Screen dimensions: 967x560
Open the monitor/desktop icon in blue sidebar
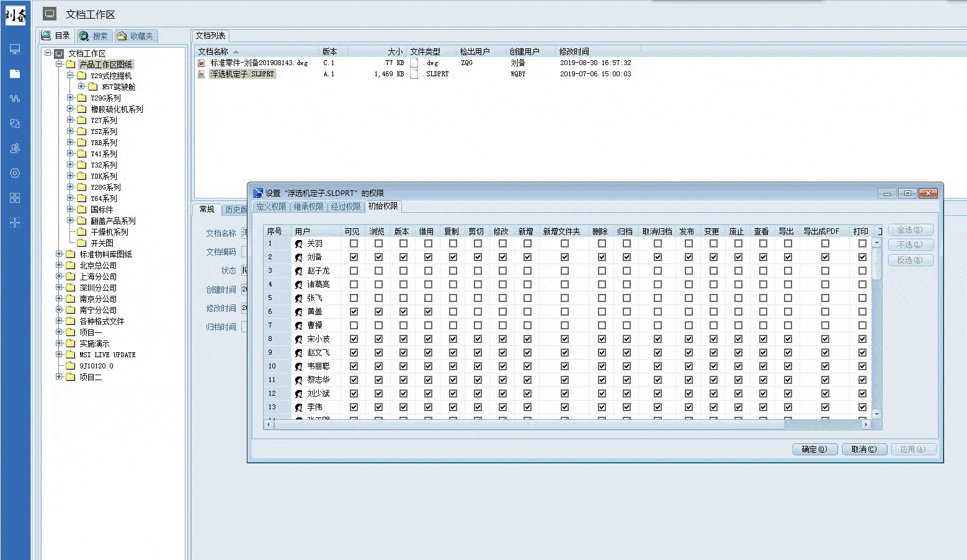pos(15,49)
